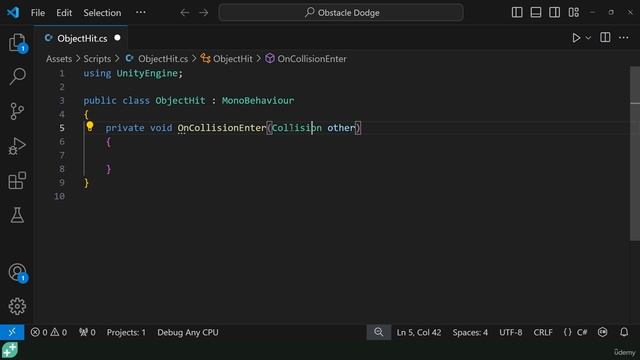Click the zoom status icon
This screenshot has height=360, width=640.
coord(378,332)
